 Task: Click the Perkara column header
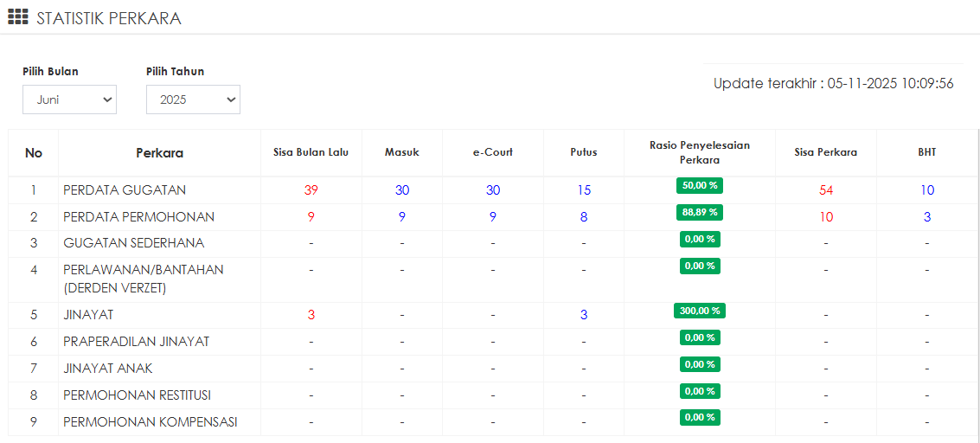(159, 153)
